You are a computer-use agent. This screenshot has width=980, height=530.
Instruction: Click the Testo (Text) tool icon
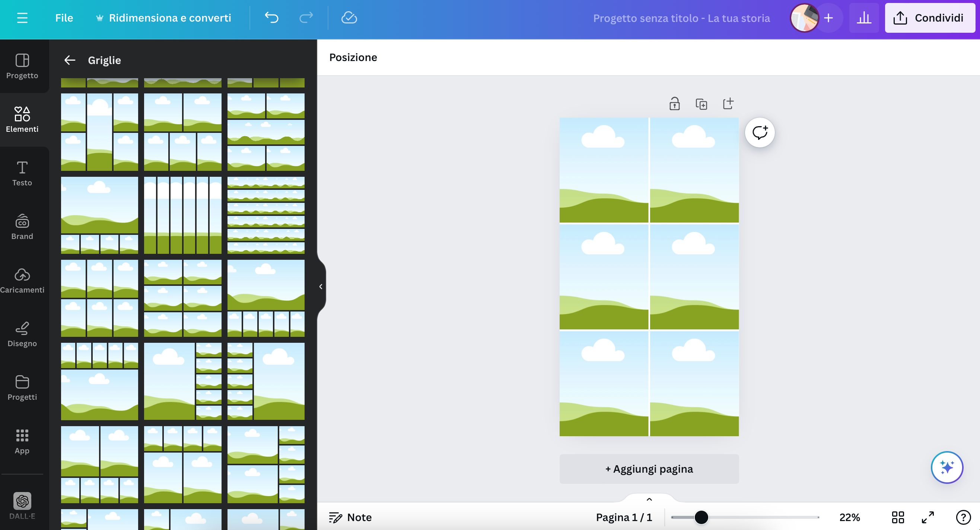pyautogui.click(x=22, y=173)
